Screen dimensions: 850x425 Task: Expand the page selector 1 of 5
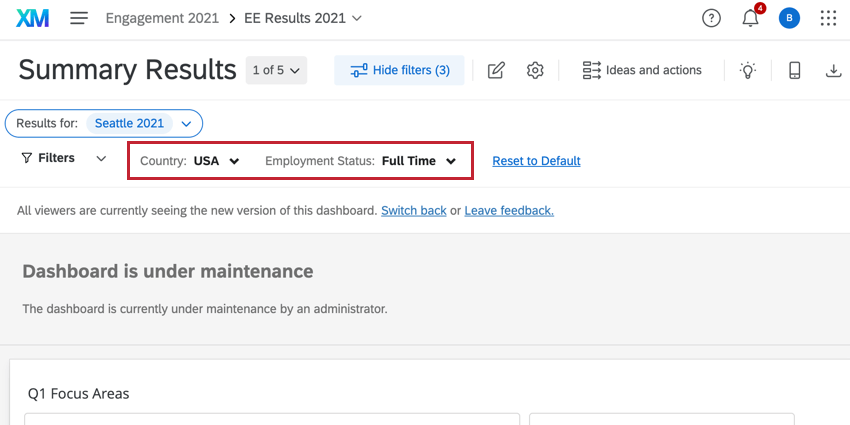pos(277,70)
